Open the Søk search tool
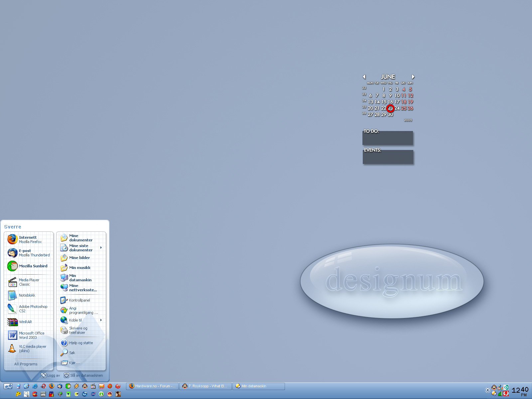This screenshot has height=399, width=532. point(81,353)
